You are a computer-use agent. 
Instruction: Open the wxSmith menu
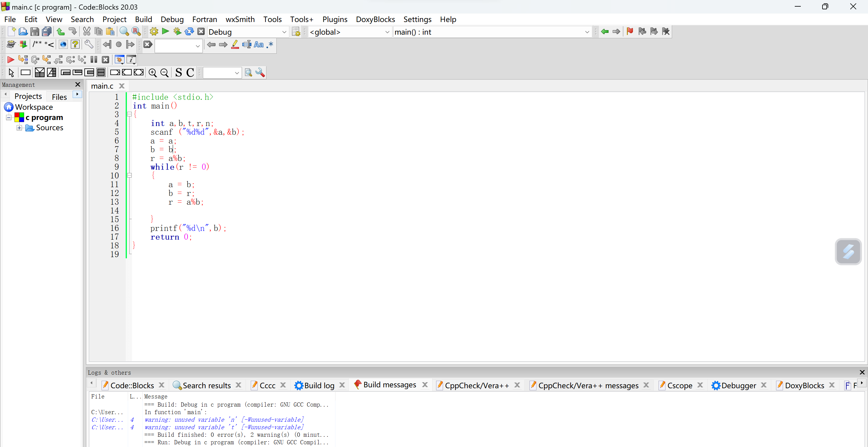tap(240, 20)
